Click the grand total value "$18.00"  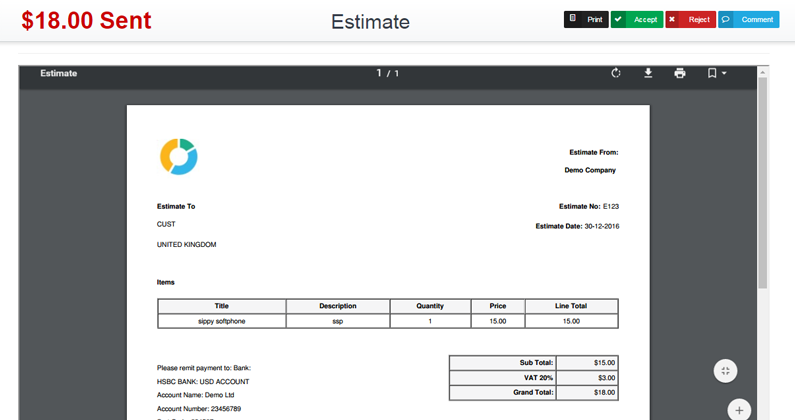[604, 392]
